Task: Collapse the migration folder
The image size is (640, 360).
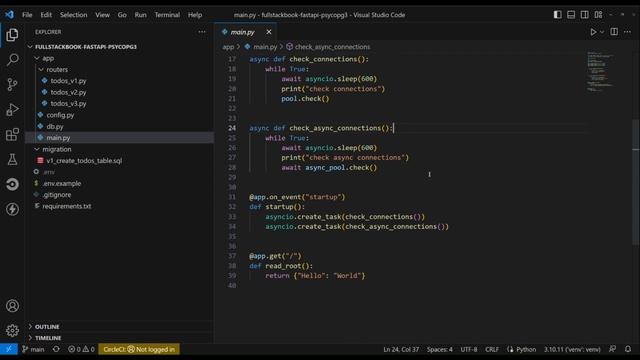Action: 119,149
